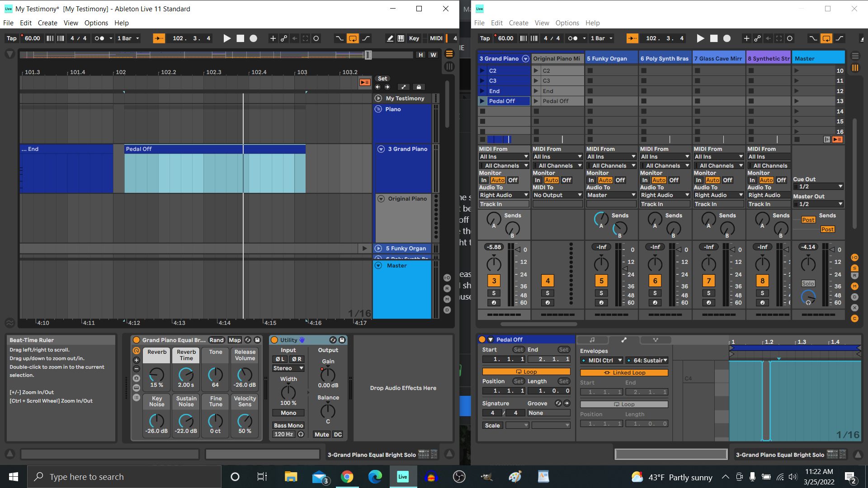868x488 pixels.
Task: Open File Explorer from the taskbar
Action: coord(291,477)
